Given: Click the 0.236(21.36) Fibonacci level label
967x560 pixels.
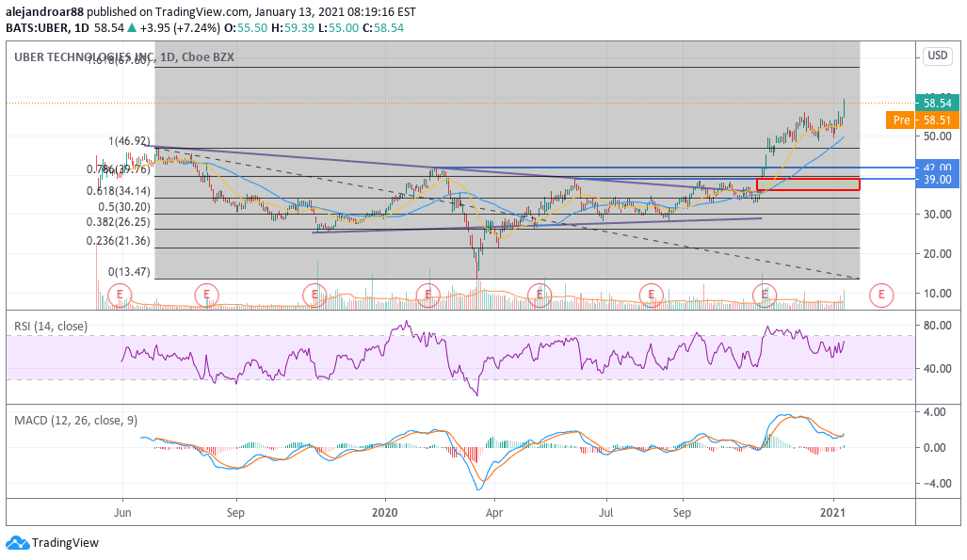Looking at the screenshot, I should click(119, 241).
